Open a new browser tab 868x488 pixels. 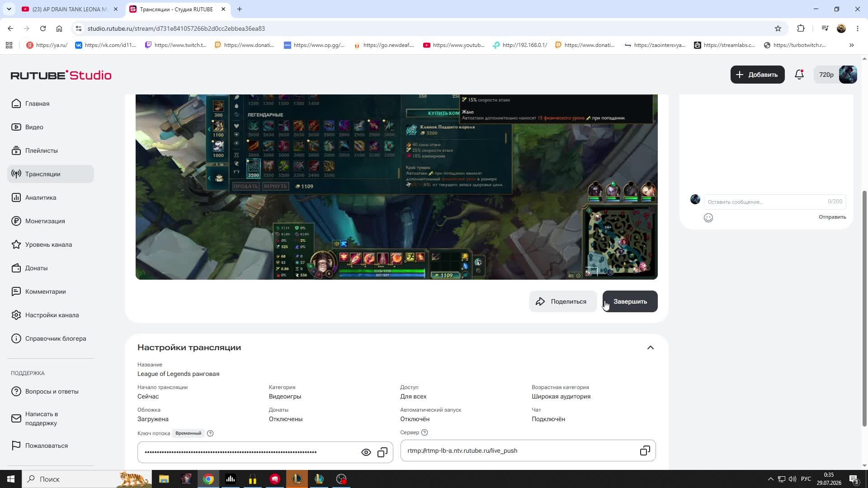pyautogui.click(x=240, y=9)
